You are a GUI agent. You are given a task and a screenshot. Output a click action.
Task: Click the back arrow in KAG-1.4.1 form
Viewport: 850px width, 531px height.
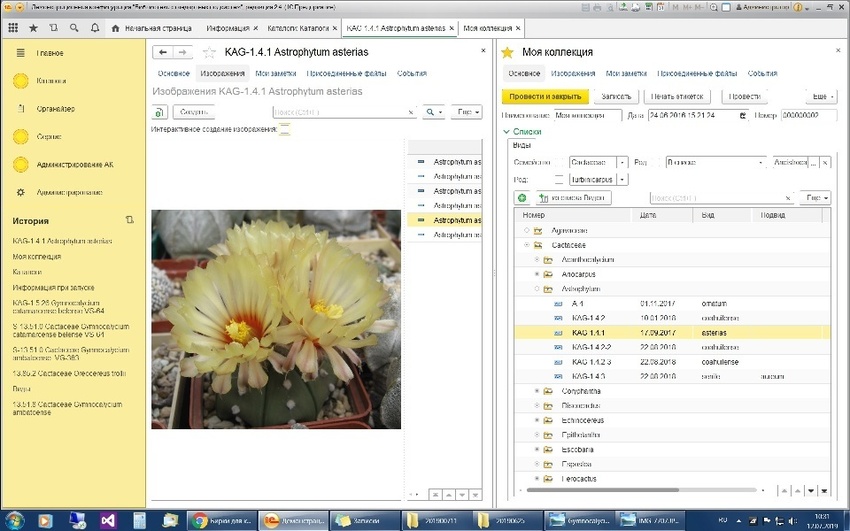coord(163,52)
